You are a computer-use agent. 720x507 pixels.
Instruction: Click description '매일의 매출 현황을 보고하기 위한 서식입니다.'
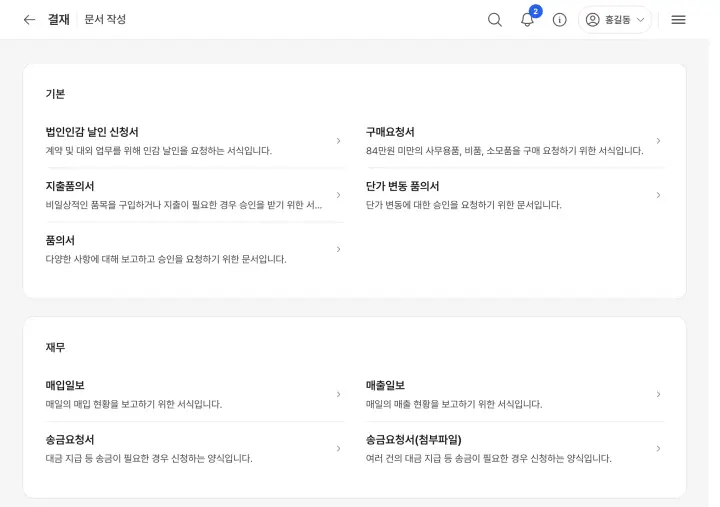454,405
